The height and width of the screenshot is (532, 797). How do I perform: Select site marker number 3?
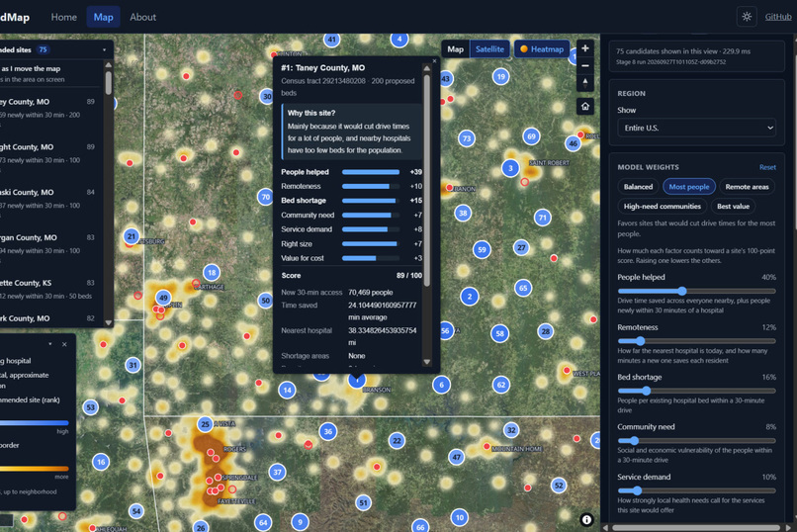click(510, 168)
